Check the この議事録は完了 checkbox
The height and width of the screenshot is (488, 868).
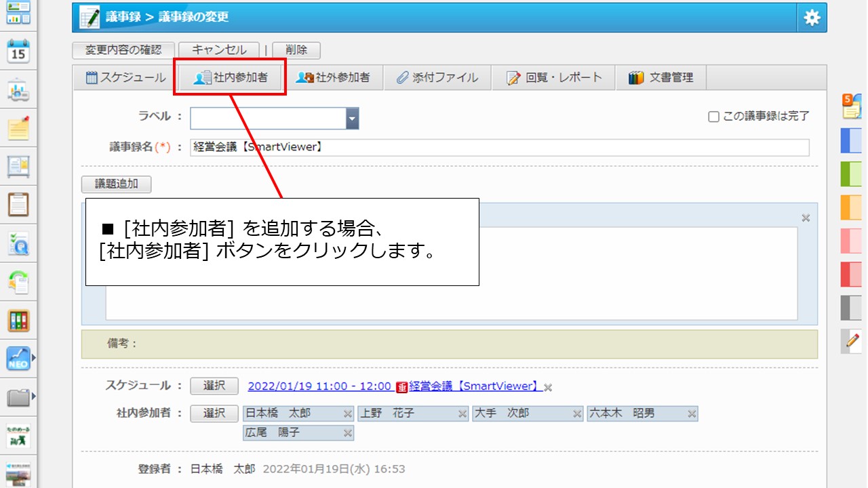[x=713, y=117]
